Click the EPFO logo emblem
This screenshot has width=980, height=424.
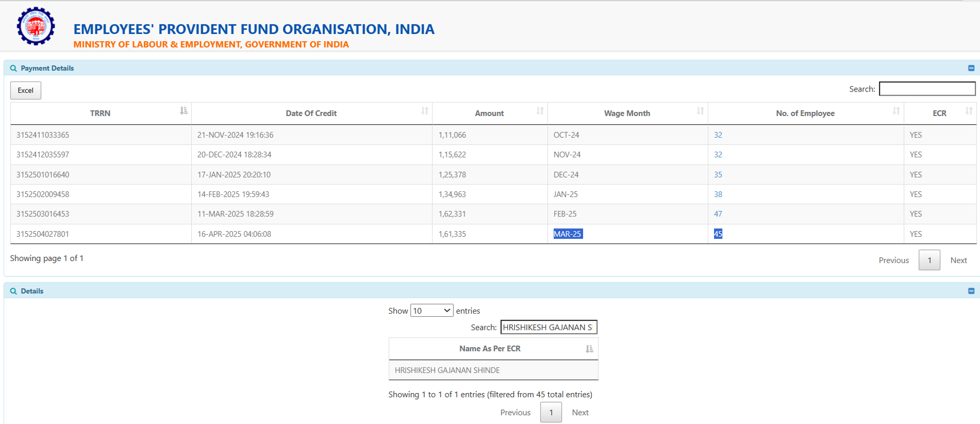tap(36, 26)
